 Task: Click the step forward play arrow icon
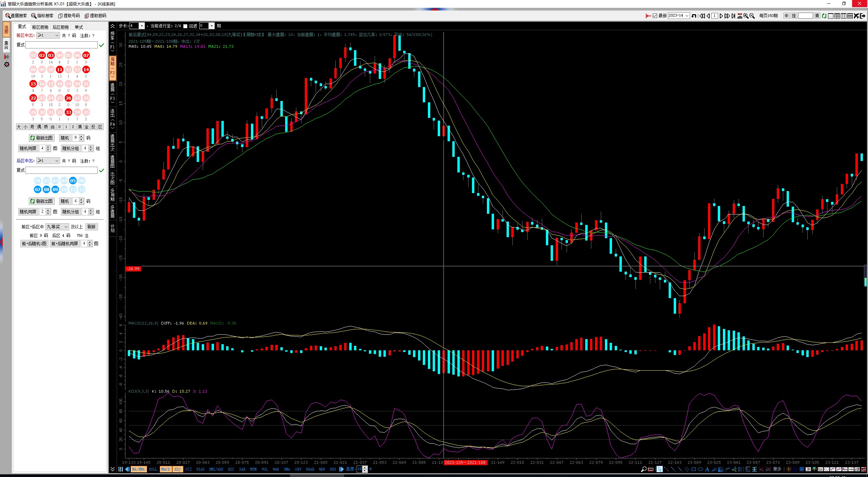pyautogui.click(x=721, y=16)
